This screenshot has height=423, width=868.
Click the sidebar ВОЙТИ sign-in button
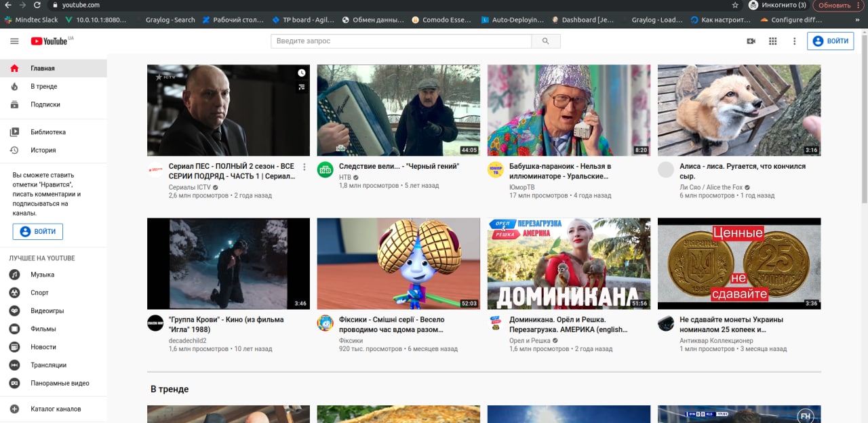pyautogui.click(x=38, y=232)
